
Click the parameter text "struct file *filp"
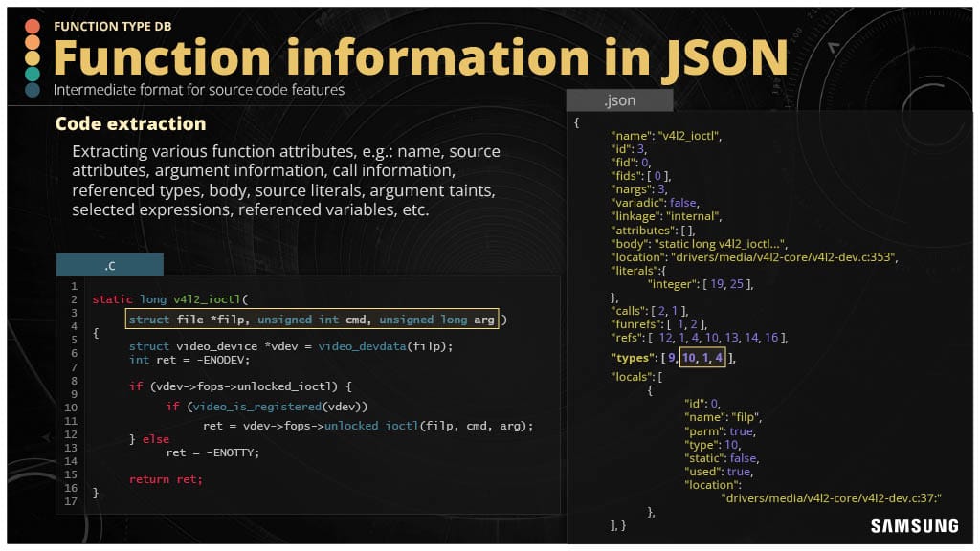(x=187, y=320)
